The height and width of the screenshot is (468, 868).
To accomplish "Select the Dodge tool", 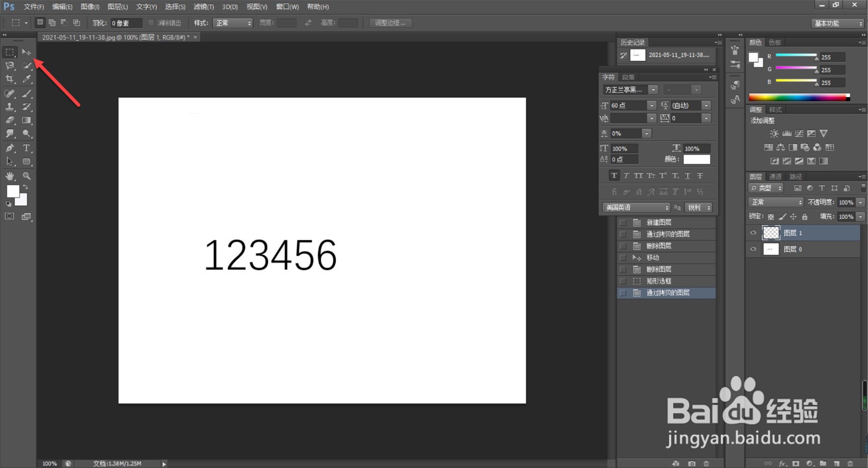I will point(27,134).
